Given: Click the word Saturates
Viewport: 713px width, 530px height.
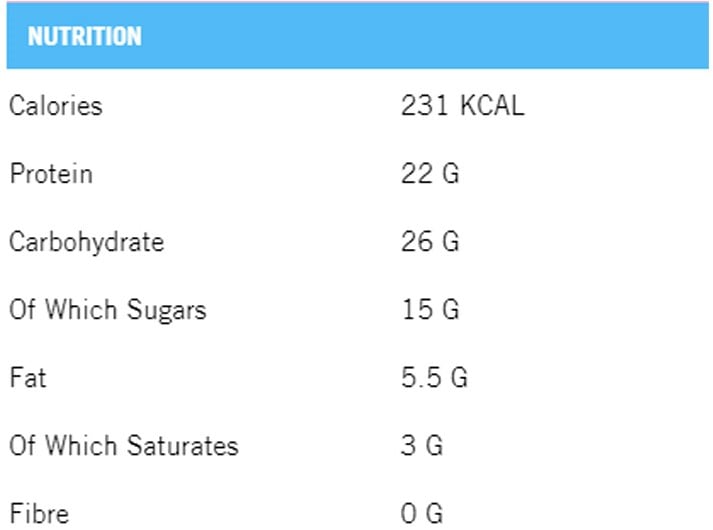Looking at the screenshot, I should tap(183, 446).
